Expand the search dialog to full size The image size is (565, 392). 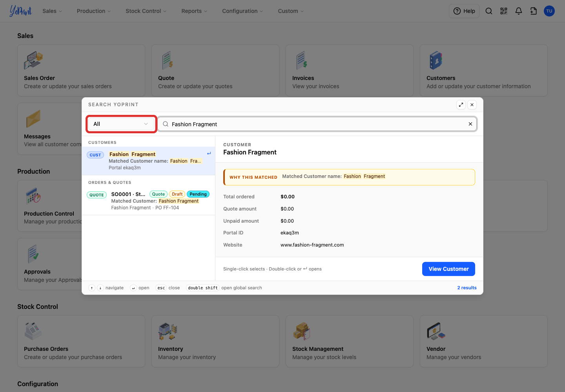(x=461, y=105)
